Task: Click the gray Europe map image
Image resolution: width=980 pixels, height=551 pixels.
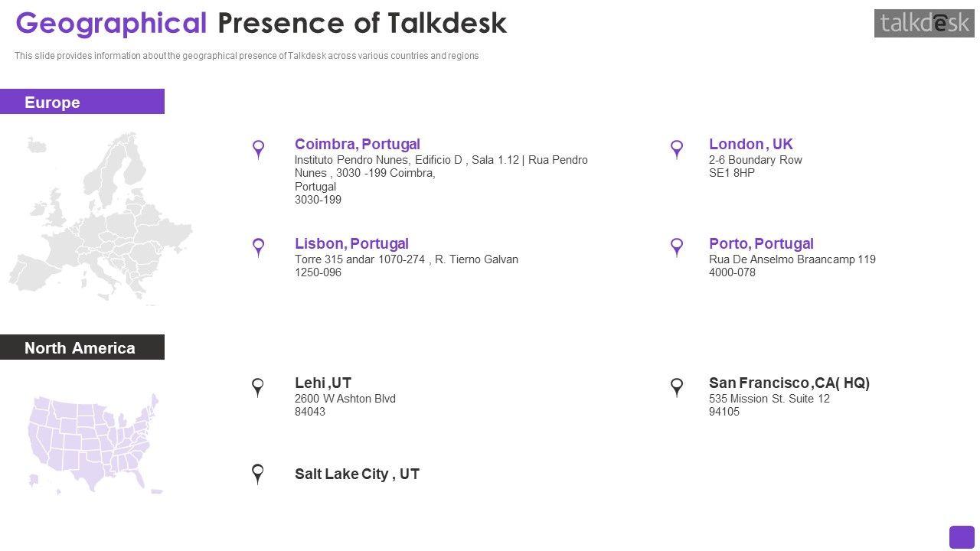Action: point(100,220)
